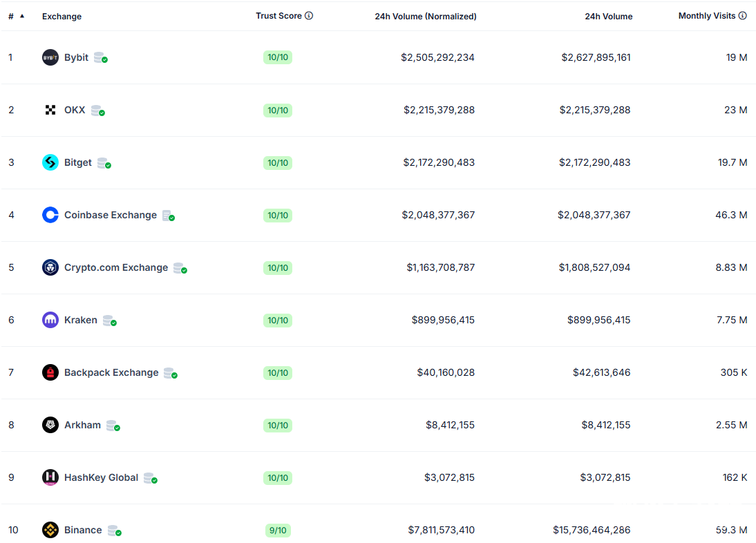
Task: Sort by the Exchange column header
Action: [62, 17]
